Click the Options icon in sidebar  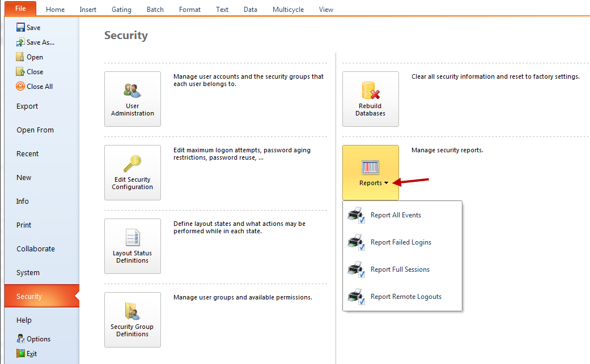coord(20,339)
